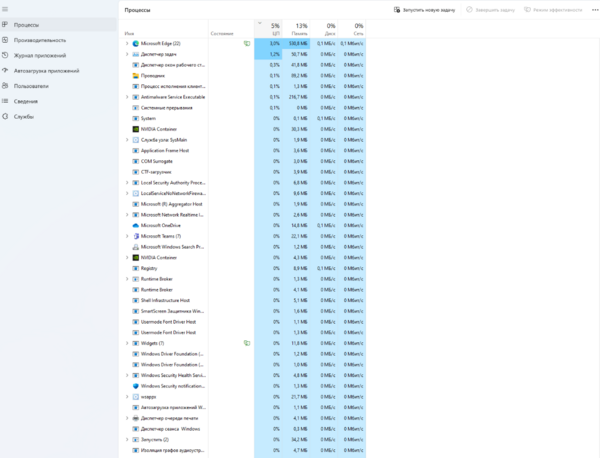
Task: Open the Службы section
Action: (x=24, y=117)
